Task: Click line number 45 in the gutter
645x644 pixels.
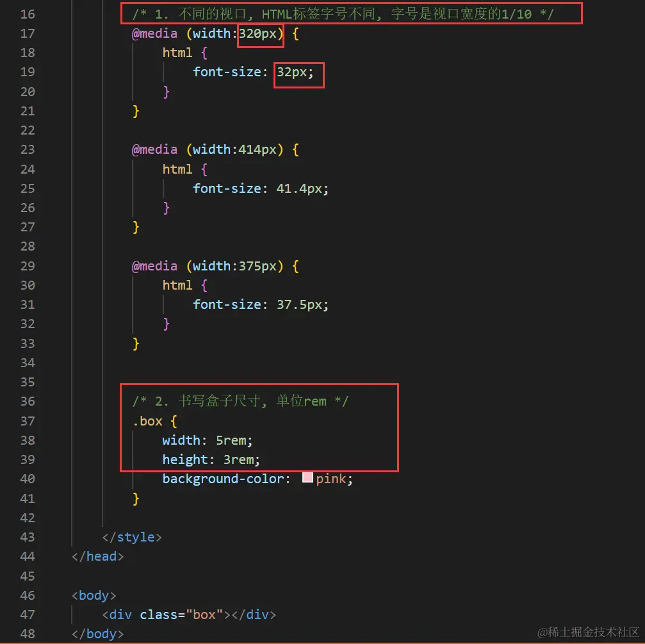Action: click(28, 576)
